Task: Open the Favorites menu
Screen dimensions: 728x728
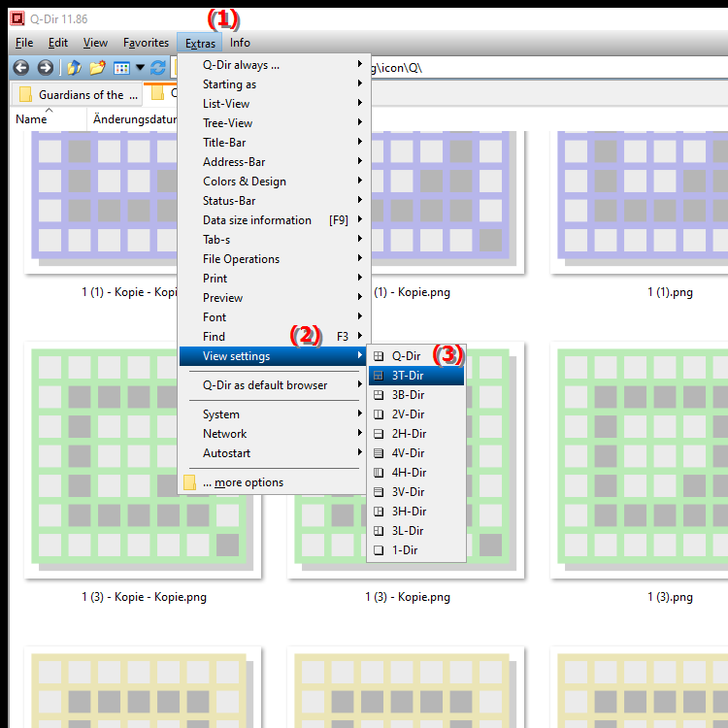Action: tap(146, 43)
